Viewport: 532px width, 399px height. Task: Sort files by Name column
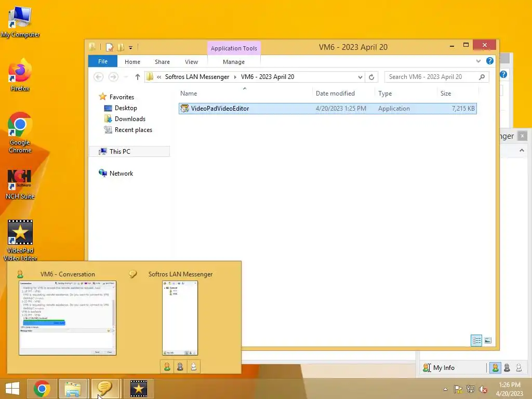coord(188,94)
